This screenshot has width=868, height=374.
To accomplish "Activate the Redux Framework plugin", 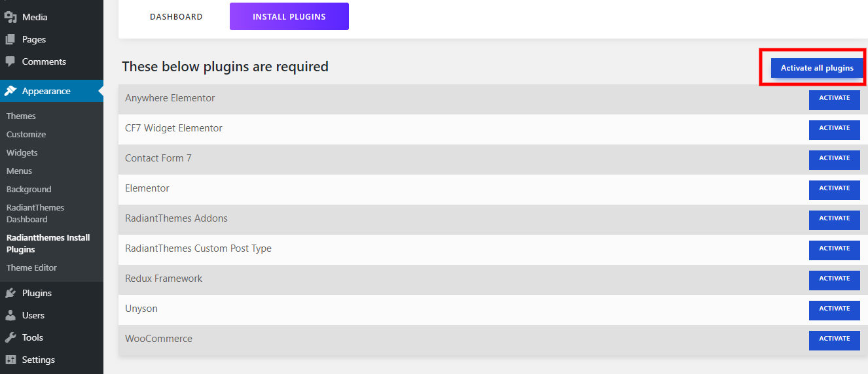I will coord(834,280).
